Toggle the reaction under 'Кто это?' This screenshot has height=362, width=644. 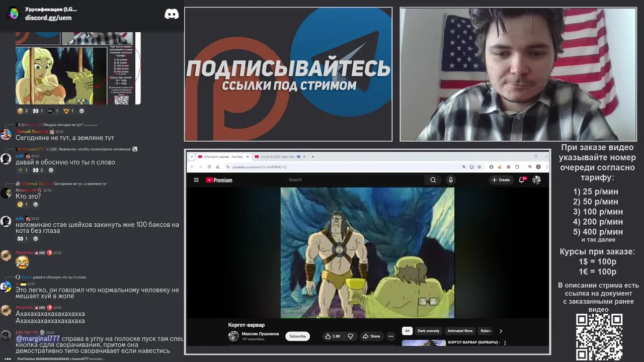click(23, 205)
